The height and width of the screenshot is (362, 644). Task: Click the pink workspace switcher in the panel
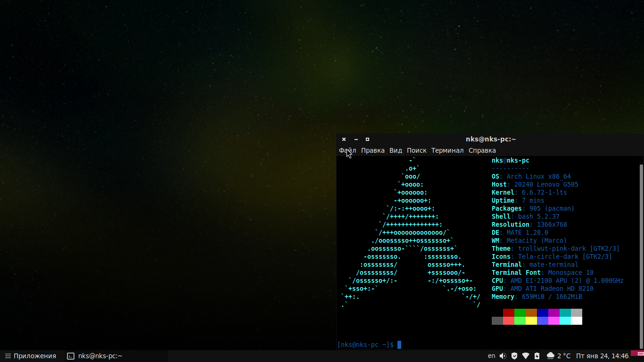pyautogui.click(x=637, y=353)
